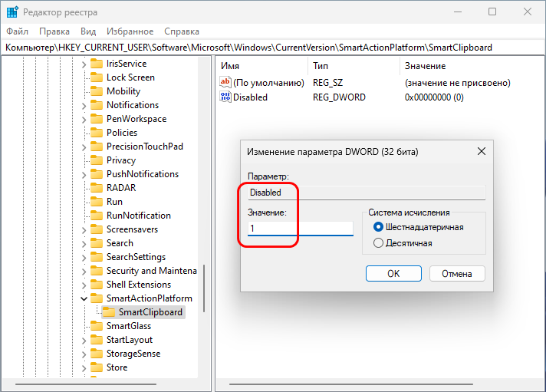
Task: Click the Shell Extensions folder icon
Action: pos(97,285)
